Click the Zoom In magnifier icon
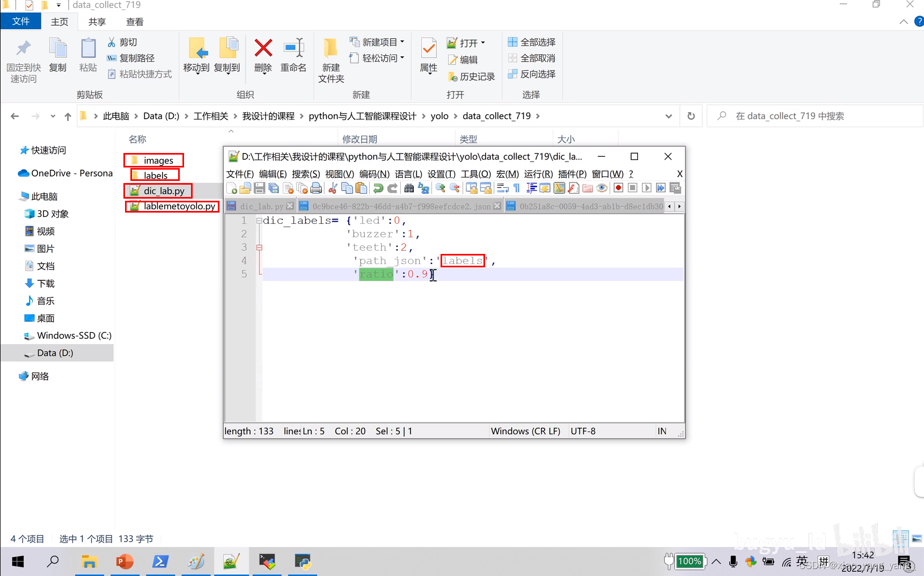 coord(441,188)
